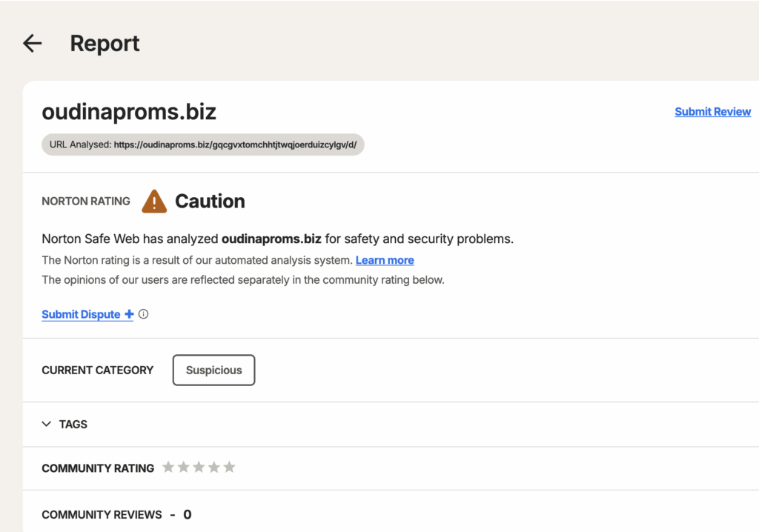
Task: Click the oudinaproms.biz page heading
Action: click(x=129, y=112)
